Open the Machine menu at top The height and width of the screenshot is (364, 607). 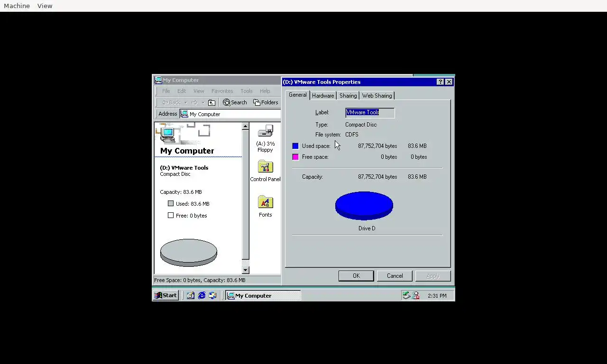click(x=17, y=6)
